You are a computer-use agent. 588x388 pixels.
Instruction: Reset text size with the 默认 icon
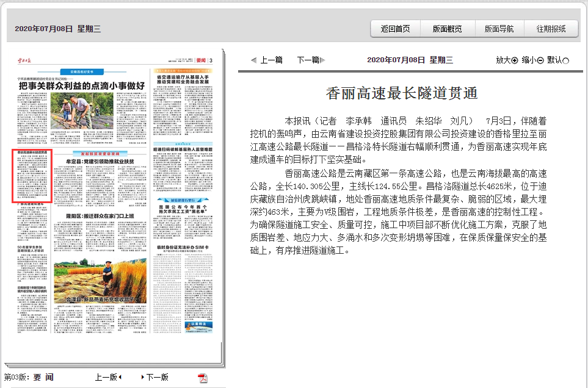(x=565, y=61)
